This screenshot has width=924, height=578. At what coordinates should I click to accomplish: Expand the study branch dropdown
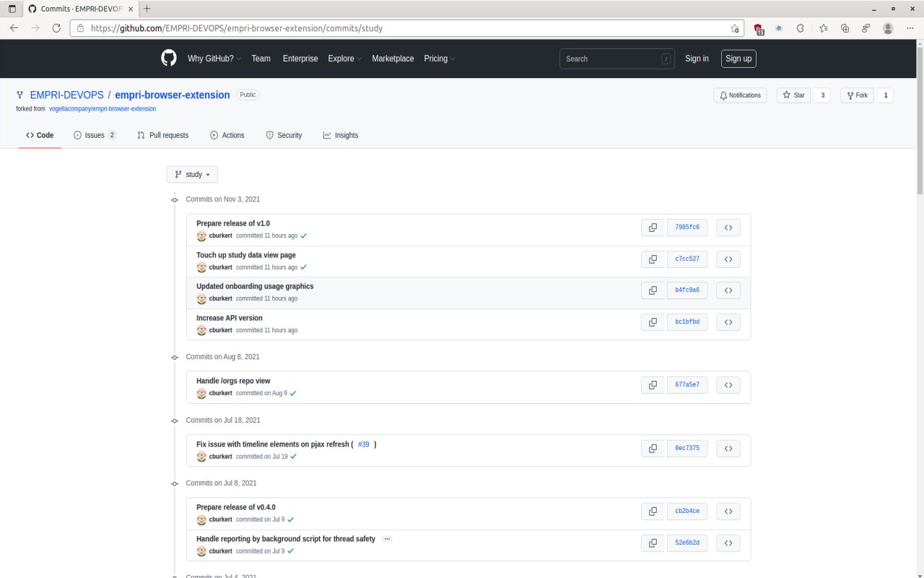click(x=192, y=175)
